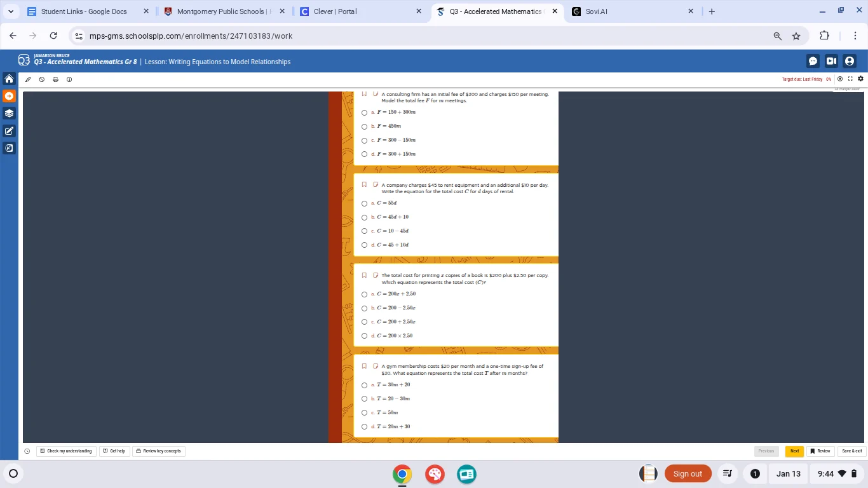The image size is (868, 488).
Task: Open the 9:44 status tray
Action: (x=837, y=474)
